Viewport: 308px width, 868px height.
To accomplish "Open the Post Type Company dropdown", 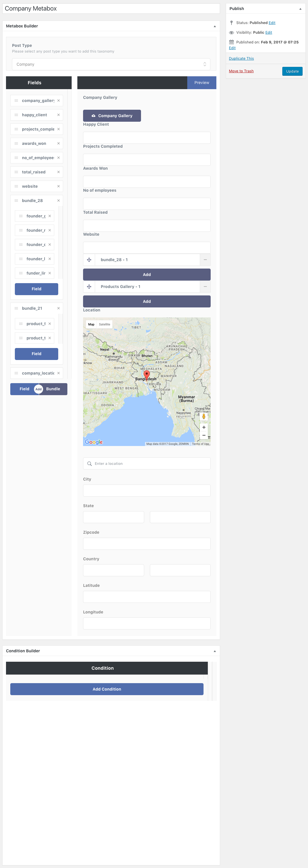I will [x=111, y=64].
